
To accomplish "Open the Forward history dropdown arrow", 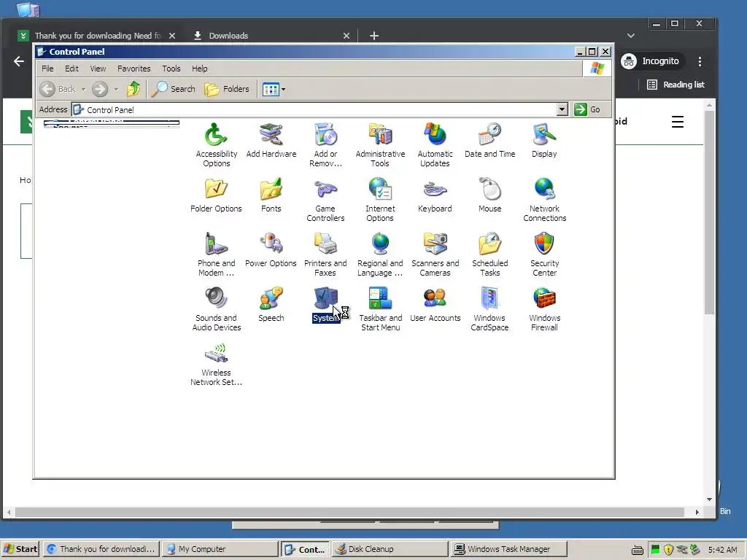I will 116,89.
